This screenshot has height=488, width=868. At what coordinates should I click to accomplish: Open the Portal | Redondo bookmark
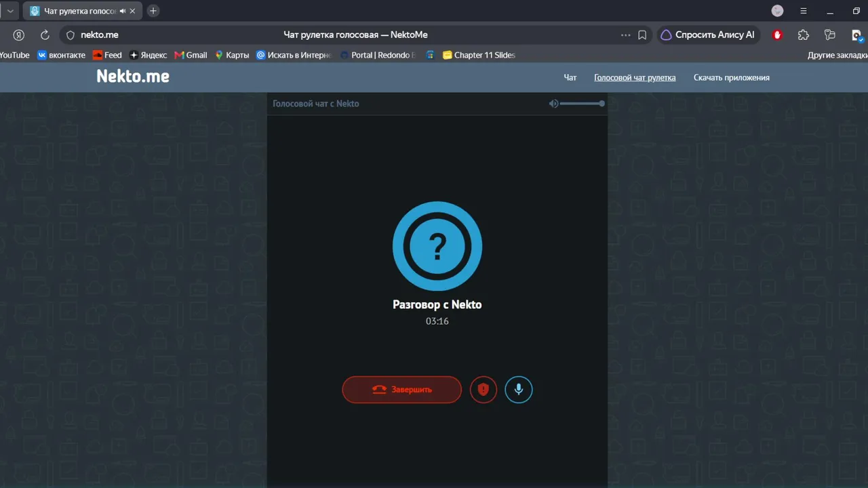point(378,55)
